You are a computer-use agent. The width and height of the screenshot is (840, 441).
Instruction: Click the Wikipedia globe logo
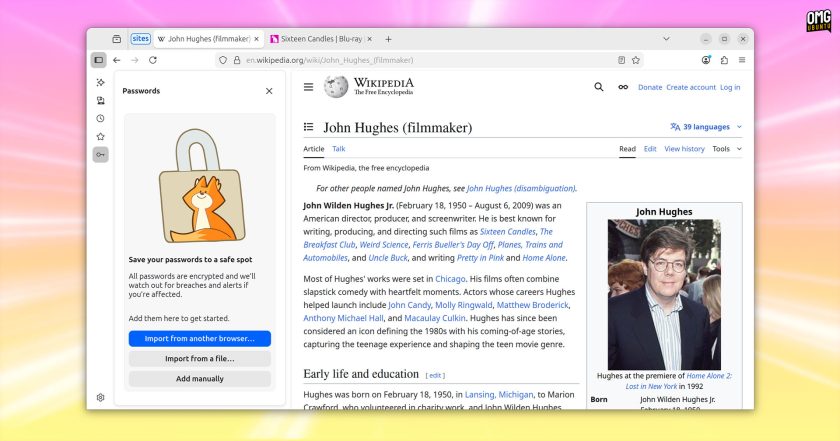point(336,87)
